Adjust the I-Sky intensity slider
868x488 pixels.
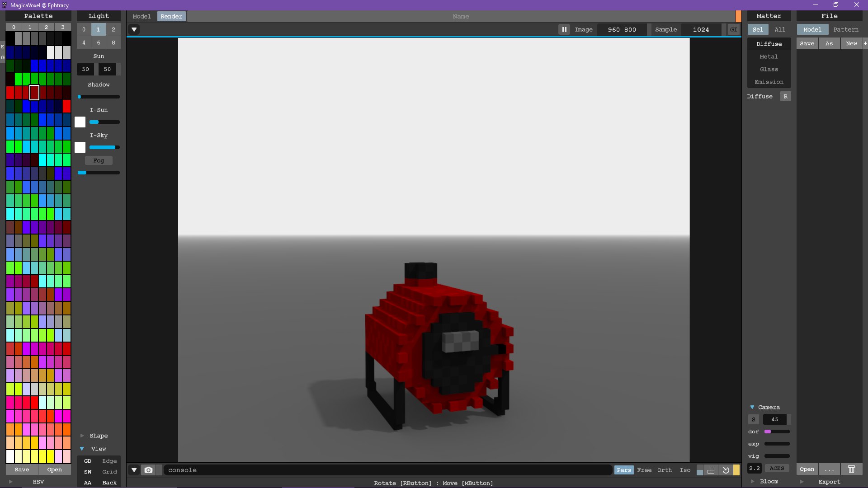click(104, 147)
